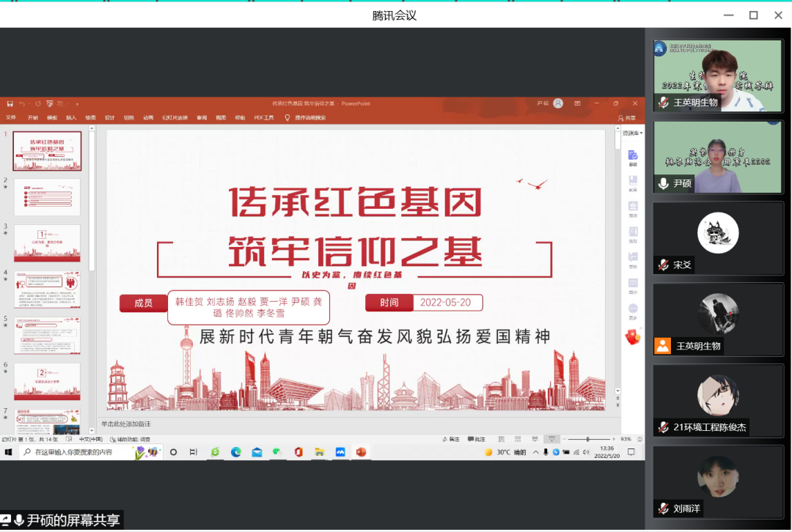This screenshot has height=532, width=792.
Task: Open the Microsoft Edge icon in taskbar
Action: coord(235,452)
